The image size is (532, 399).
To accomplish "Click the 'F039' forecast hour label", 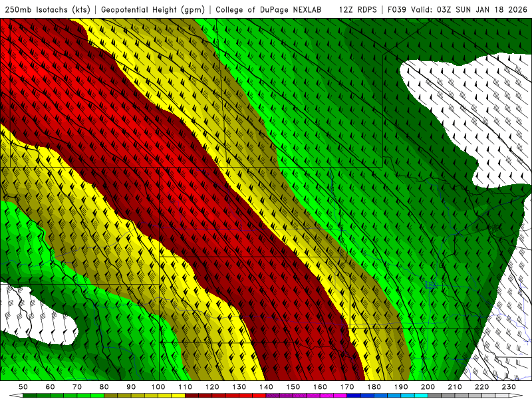I will 396,10.
